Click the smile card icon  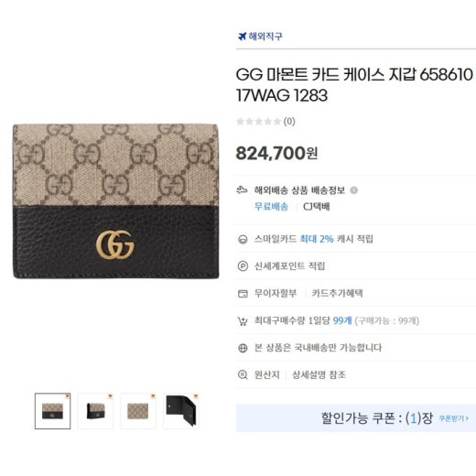243,239
